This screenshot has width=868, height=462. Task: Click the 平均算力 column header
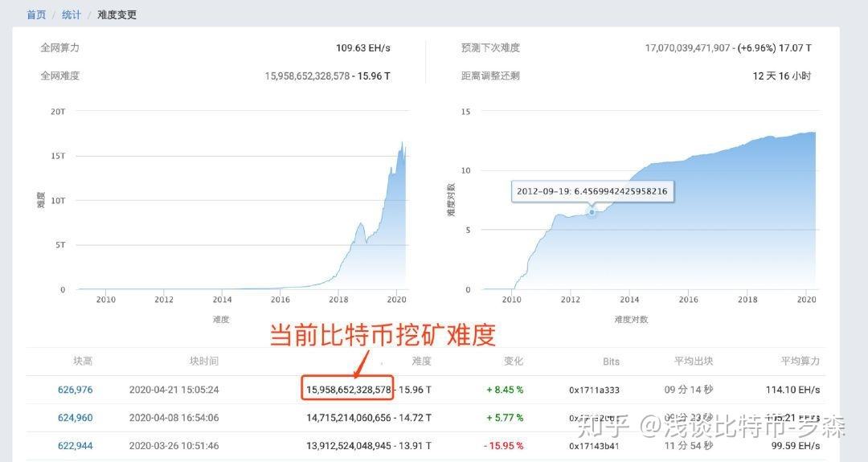tap(800, 362)
